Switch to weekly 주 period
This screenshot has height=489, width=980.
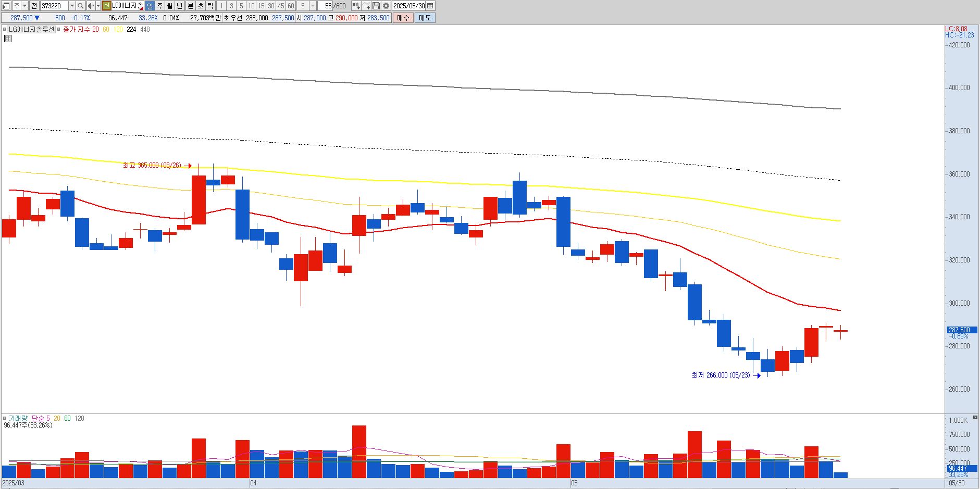click(x=160, y=6)
